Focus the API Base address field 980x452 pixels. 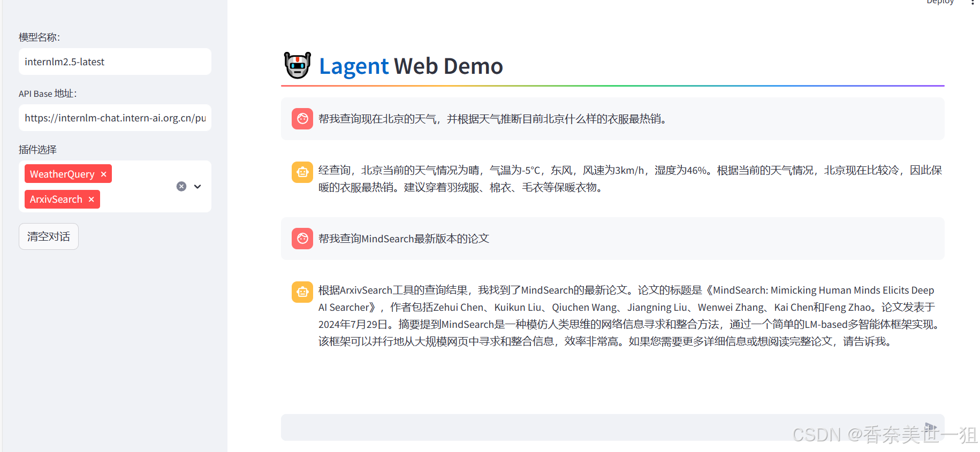115,118
